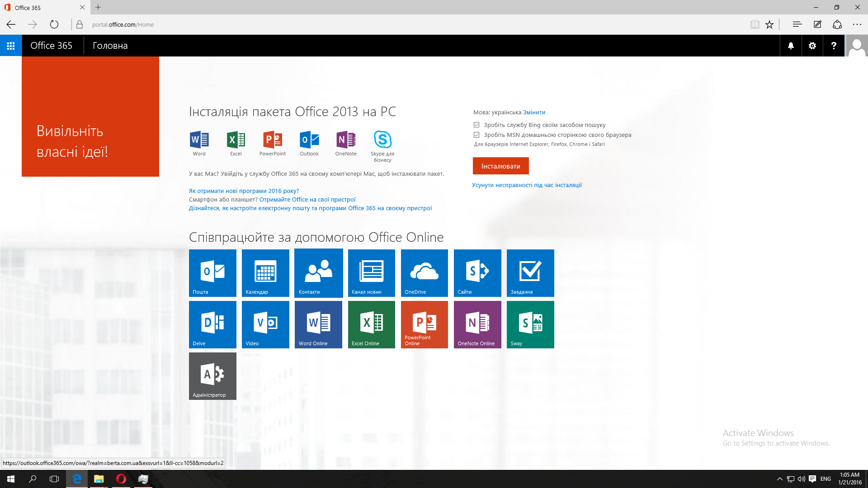The image size is (868, 488).
Task: Open the app launcher grid icon
Action: (11, 46)
